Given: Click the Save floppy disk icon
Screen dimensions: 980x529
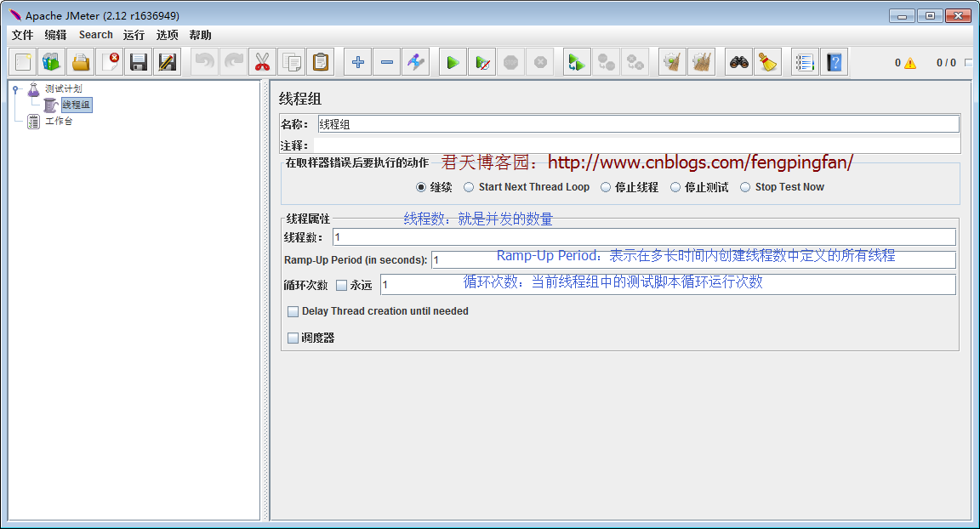Looking at the screenshot, I should [x=138, y=62].
